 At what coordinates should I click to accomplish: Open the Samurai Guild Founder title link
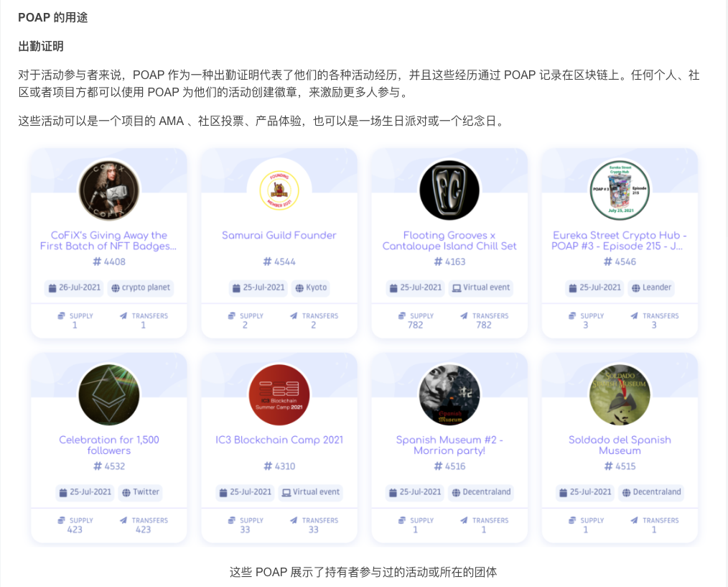tap(279, 236)
